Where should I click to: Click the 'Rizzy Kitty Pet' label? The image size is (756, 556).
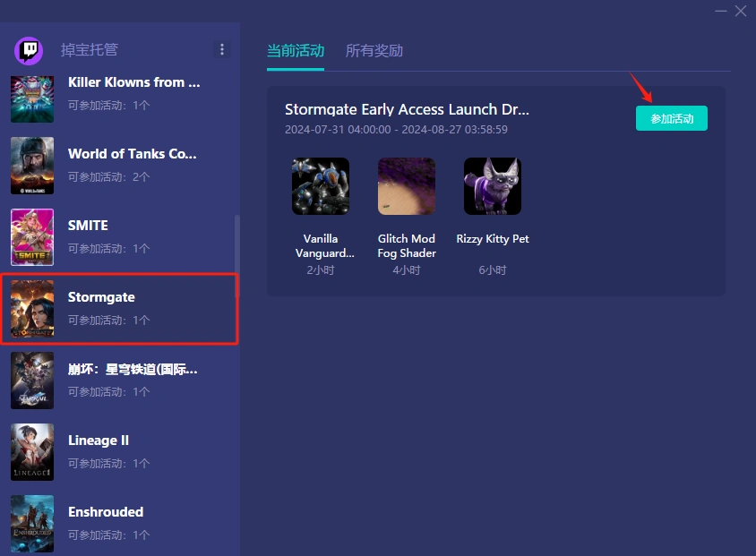coord(493,239)
